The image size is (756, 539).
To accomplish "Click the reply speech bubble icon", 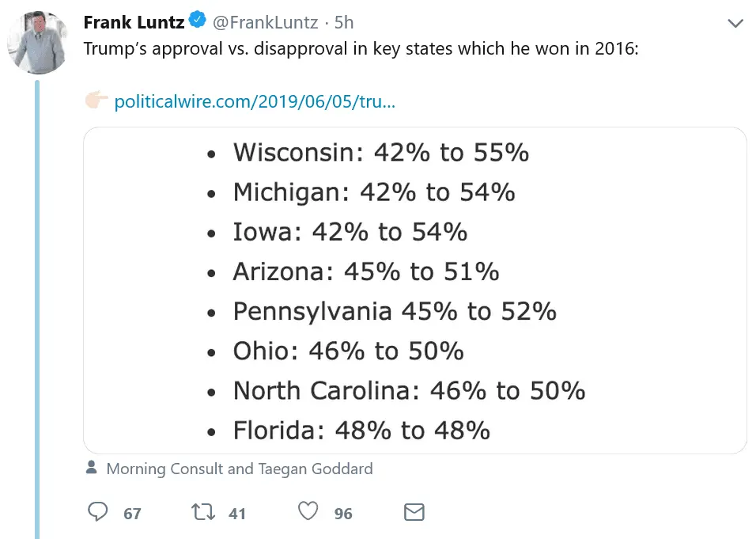I will (x=98, y=513).
